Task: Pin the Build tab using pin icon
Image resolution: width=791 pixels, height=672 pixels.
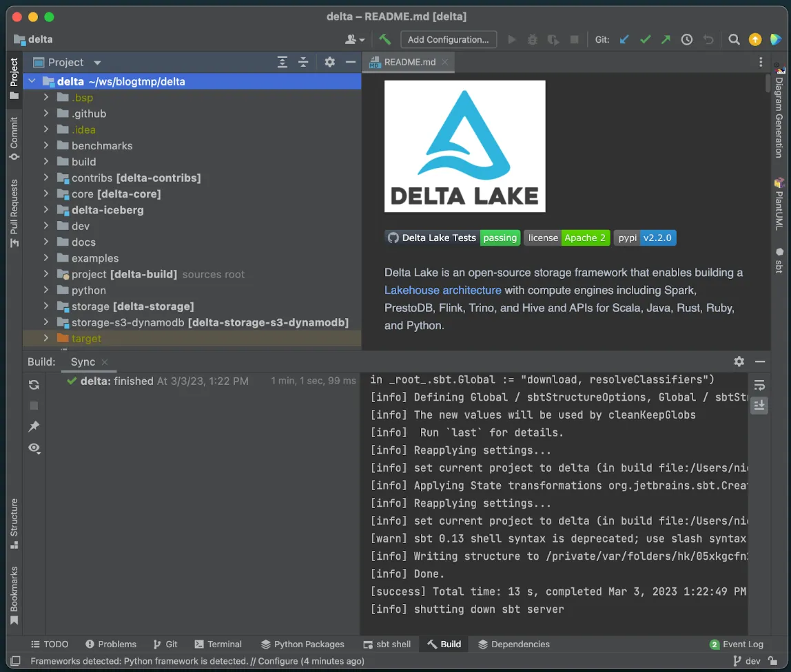Action: coord(34,427)
